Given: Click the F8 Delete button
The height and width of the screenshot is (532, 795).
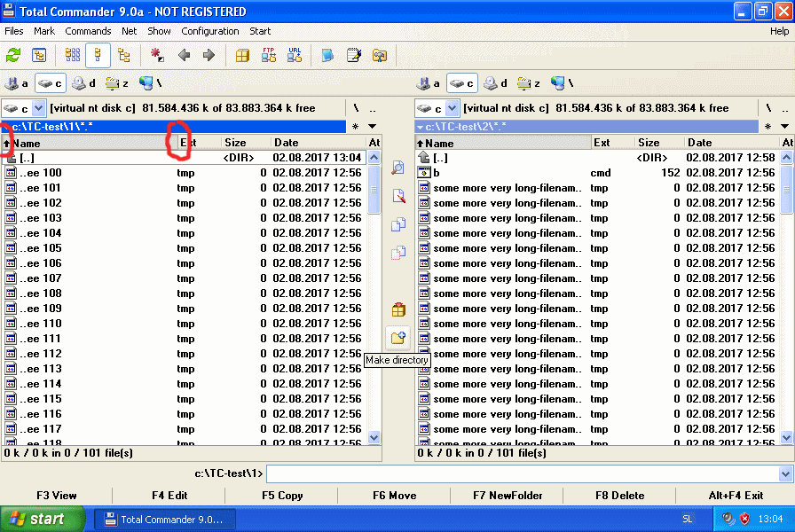Looking at the screenshot, I should point(619,496).
